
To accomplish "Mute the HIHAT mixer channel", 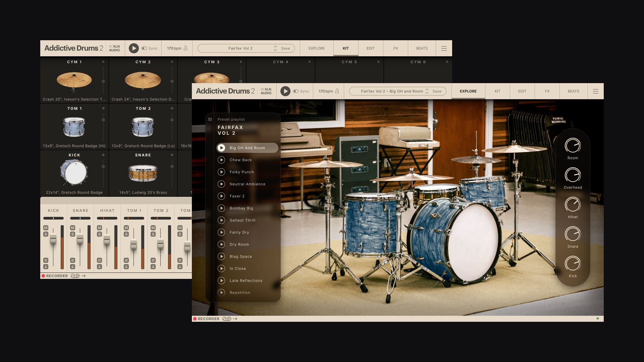I will [99, 228].
